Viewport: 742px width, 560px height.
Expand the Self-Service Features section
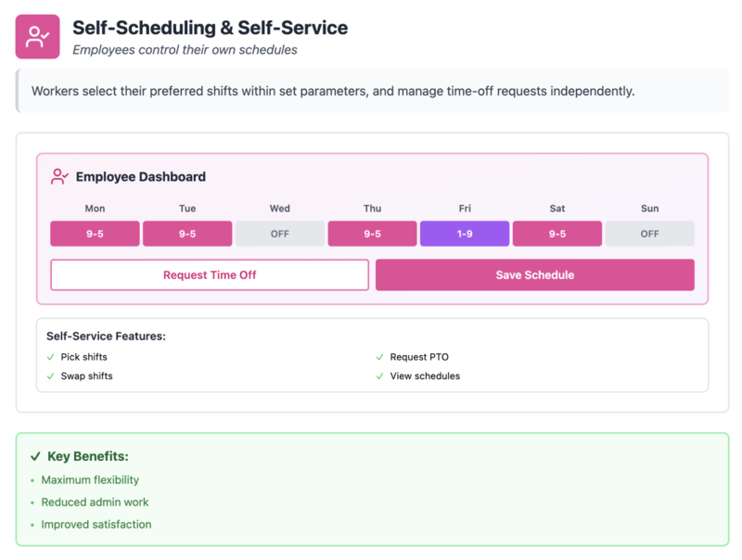click(x=371, y=356)
